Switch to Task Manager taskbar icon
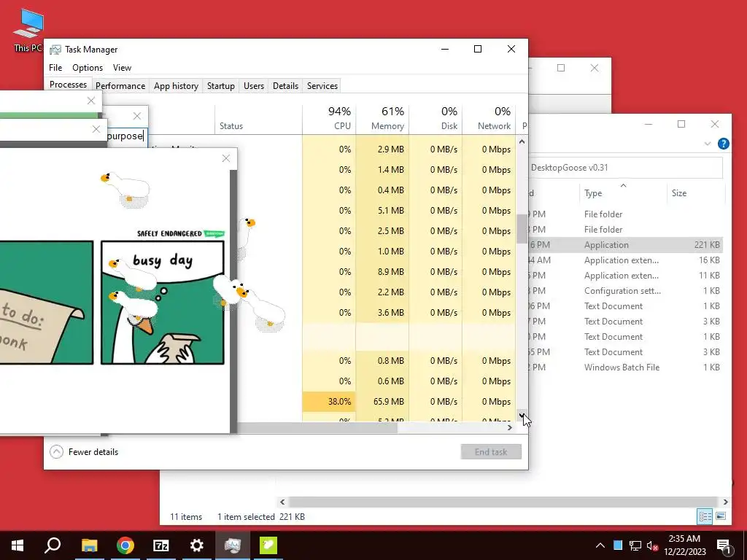 (233, 545)
